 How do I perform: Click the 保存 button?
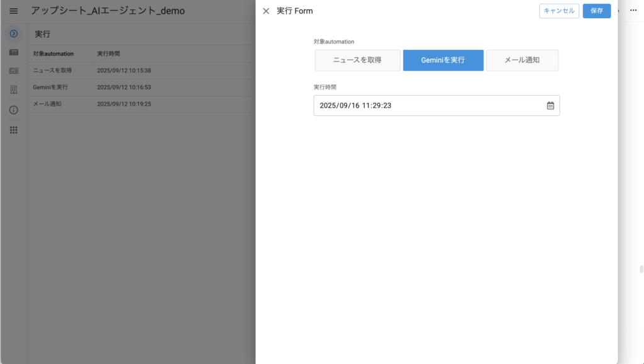[597, 11]
